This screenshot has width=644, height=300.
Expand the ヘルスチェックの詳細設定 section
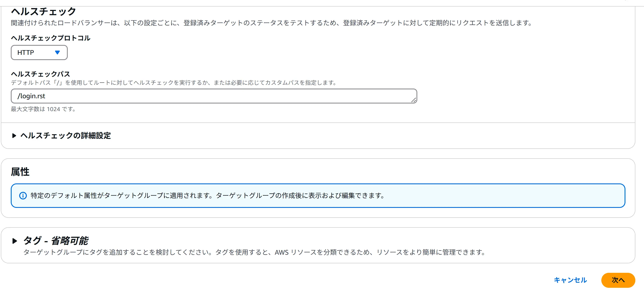(x=65, y=136)
